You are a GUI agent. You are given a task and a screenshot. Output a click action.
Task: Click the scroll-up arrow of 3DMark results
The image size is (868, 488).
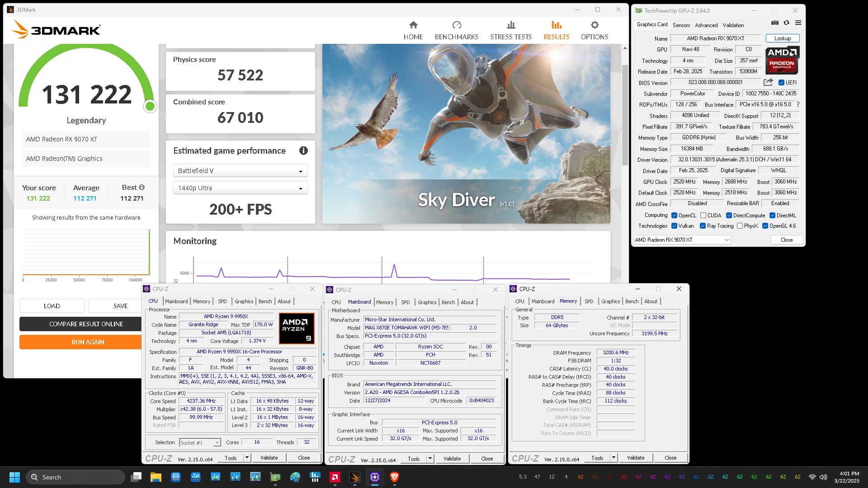click(x=625, y=47)
